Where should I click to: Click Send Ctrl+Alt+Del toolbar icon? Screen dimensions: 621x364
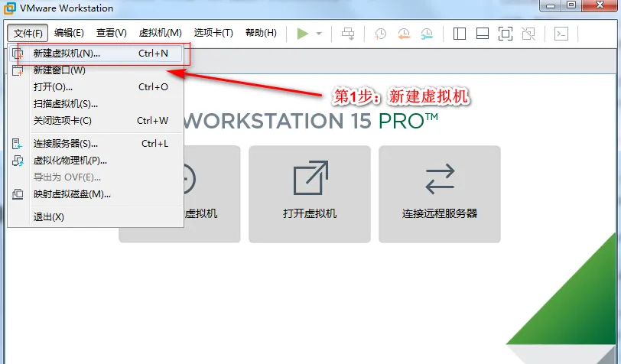(348, 34)
